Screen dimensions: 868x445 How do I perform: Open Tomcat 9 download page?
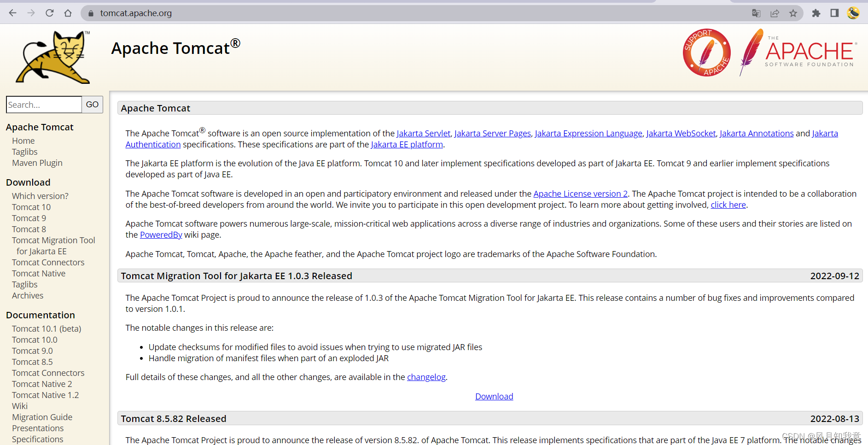tap(29, 218)
